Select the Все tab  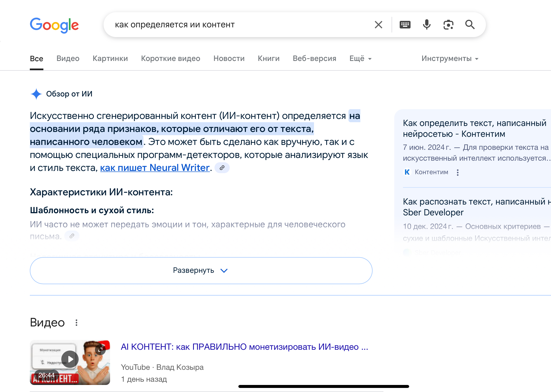point(37,59)
